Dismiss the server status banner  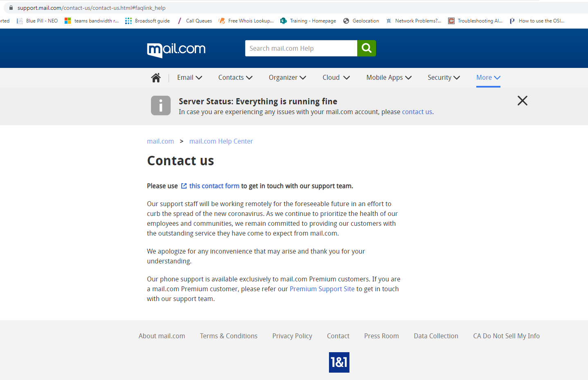(x=523, y=101)
